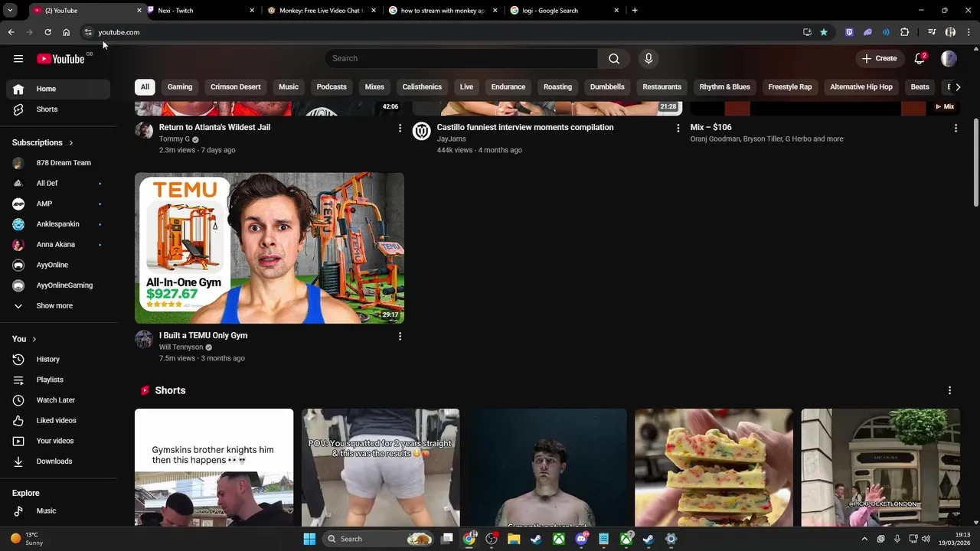
Task: Open options menu for Return to Atlanta's Wildest Jail
Action: click(399, 129)
